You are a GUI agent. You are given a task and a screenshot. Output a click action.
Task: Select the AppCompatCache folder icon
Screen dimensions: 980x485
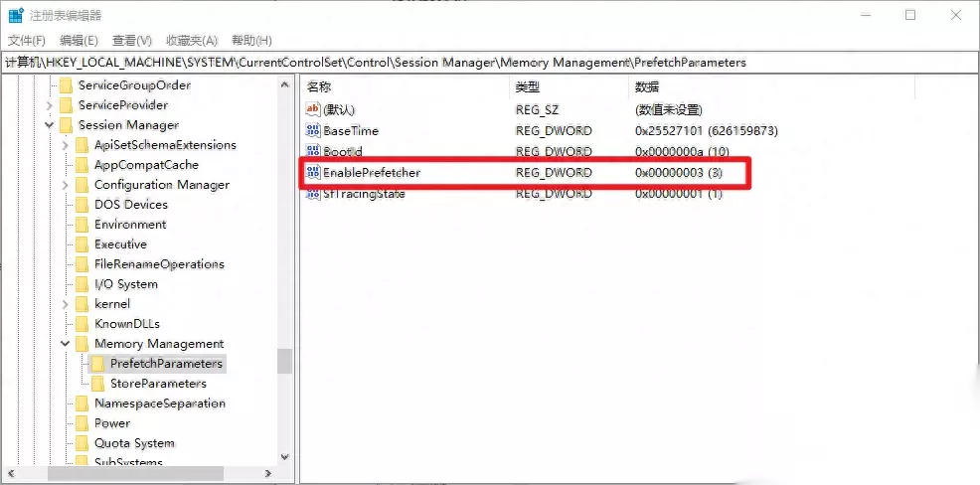(82, 165)
